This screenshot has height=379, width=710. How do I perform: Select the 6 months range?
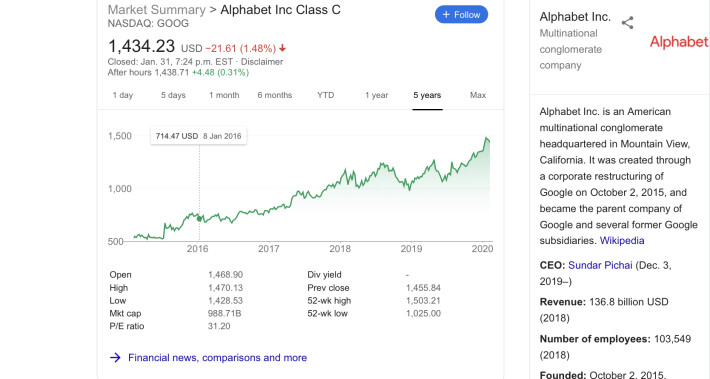coord(275,95)
